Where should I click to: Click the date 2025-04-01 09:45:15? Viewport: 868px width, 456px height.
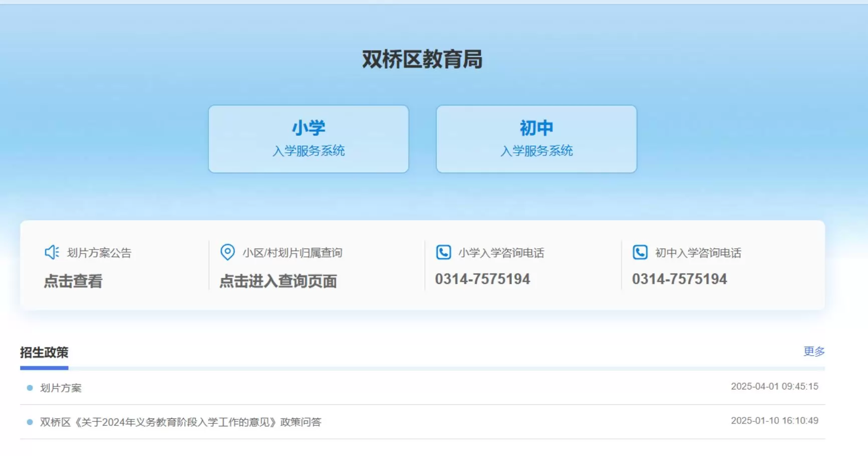click(x=774, y=386)
